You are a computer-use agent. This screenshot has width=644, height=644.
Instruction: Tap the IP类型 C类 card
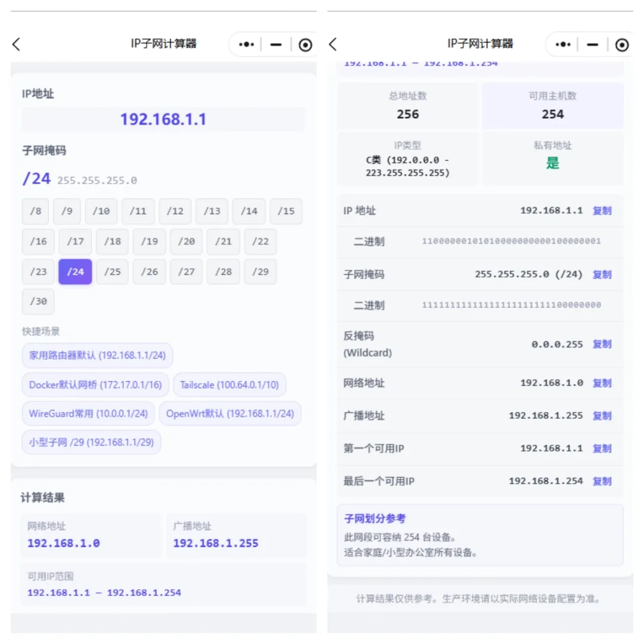point(408,159)
